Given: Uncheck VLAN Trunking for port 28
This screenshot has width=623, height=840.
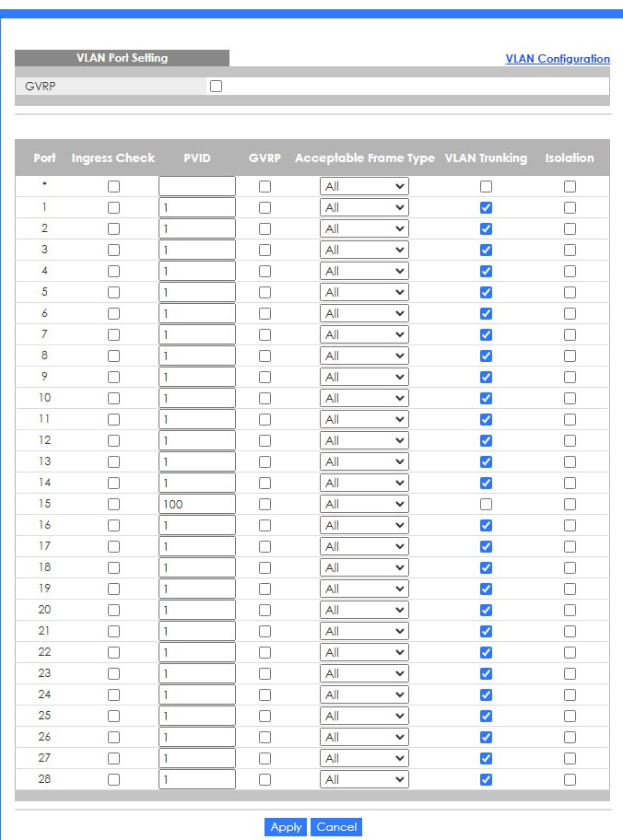Looking at the screenshot, I should pos(486,779).
